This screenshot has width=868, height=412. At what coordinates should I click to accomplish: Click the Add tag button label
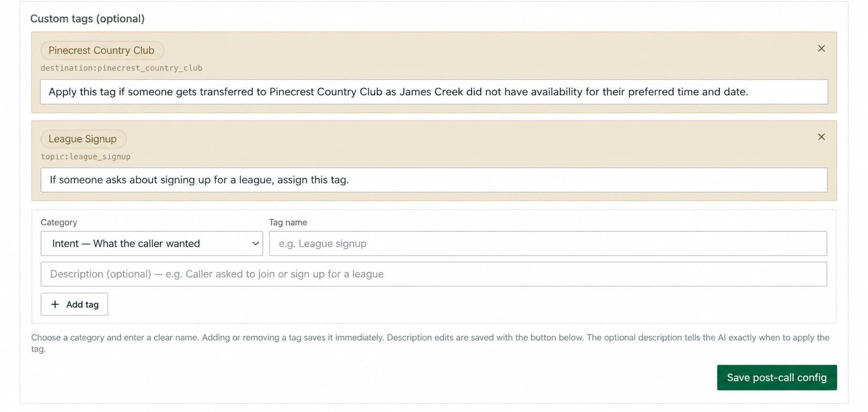83,304
